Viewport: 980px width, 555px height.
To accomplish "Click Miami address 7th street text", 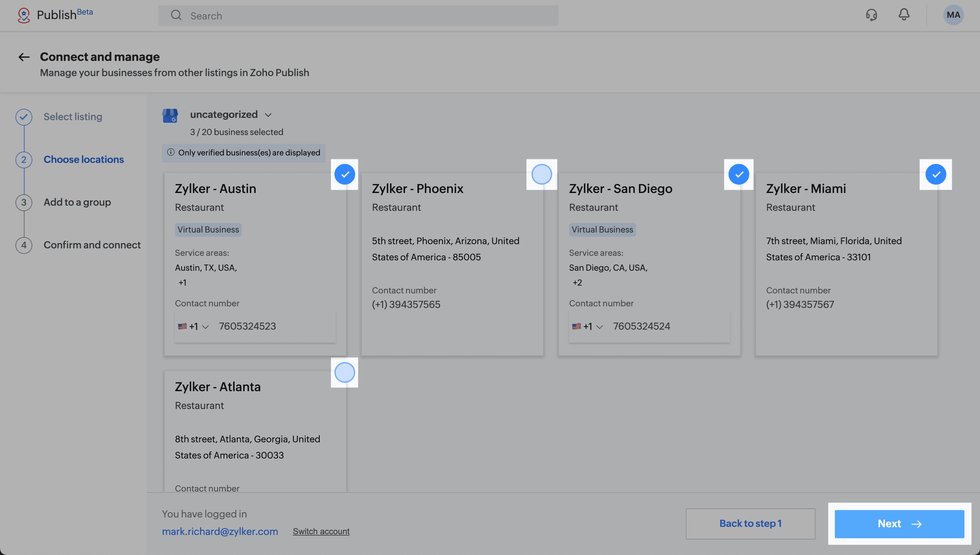I will pyautogui.click(x=834, y=249).
